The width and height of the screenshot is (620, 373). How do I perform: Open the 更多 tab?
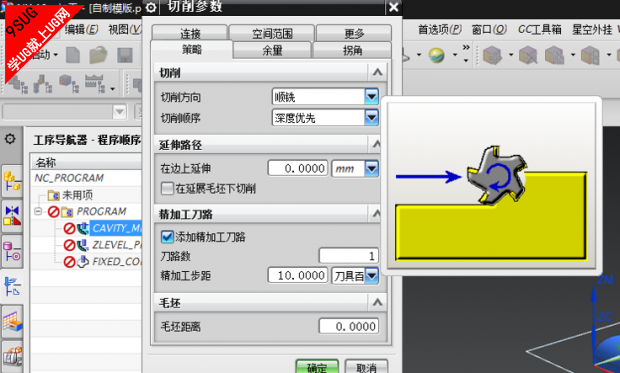click(354, 33)
